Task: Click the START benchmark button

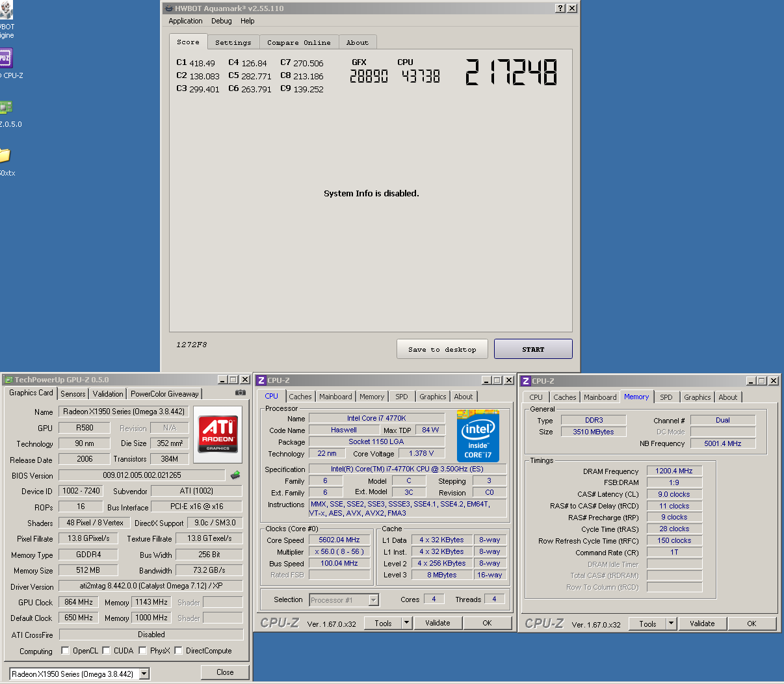Action: [533, 349]
